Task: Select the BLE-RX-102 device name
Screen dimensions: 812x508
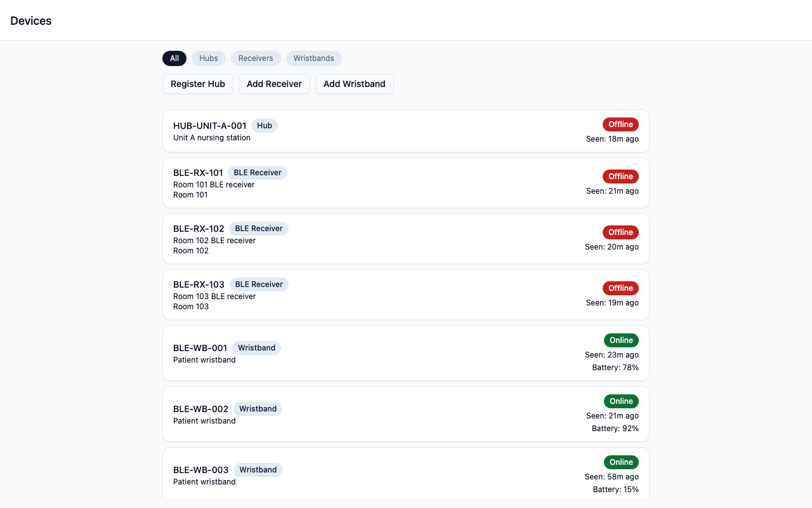Action: tap(199, 229)
